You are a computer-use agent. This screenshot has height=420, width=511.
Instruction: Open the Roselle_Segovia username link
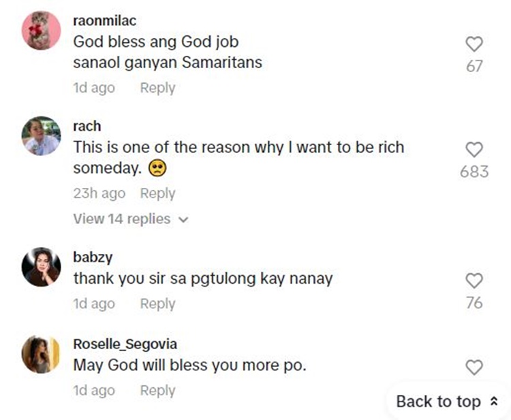pyautogui.click(x=125, y=344)
